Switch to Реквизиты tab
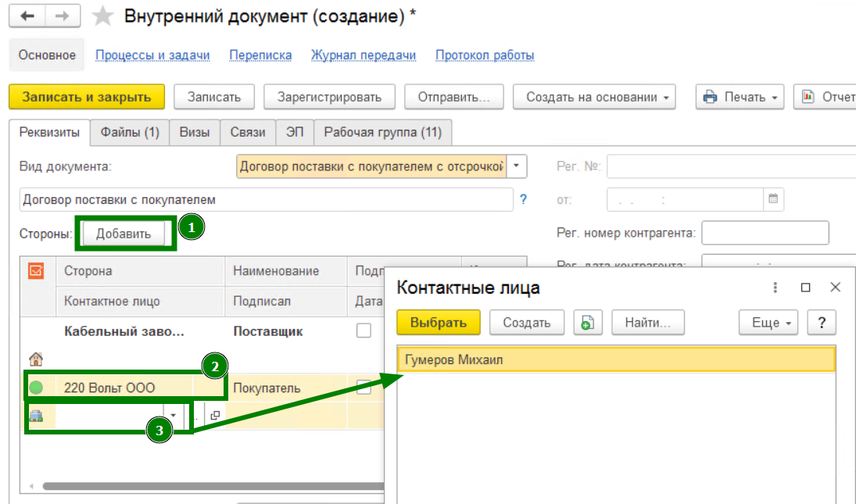 [49, 133]
